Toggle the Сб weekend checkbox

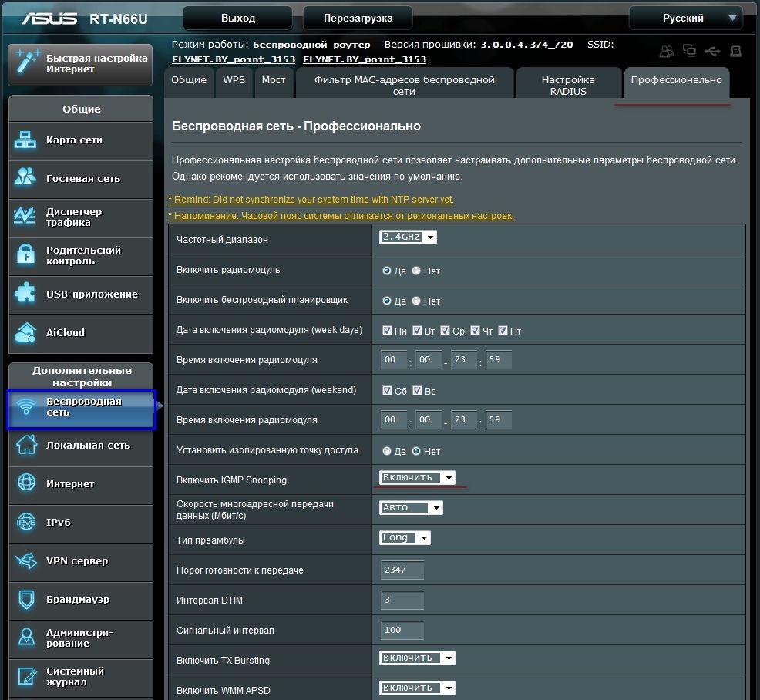pos(387,390)
